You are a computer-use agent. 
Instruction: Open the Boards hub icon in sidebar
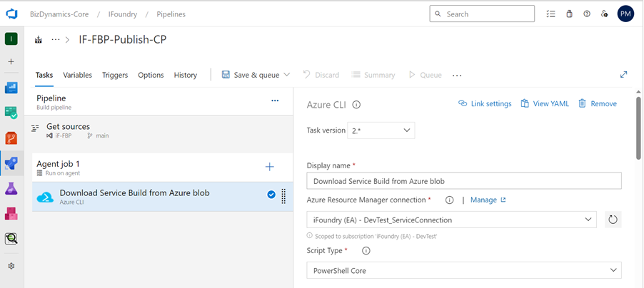click(x=11, y=113)
